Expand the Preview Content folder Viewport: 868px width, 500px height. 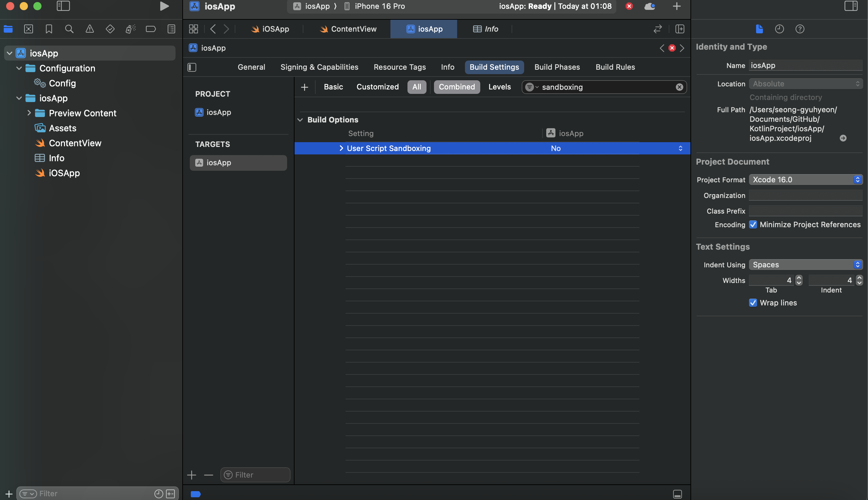click(x=29, y=113)
